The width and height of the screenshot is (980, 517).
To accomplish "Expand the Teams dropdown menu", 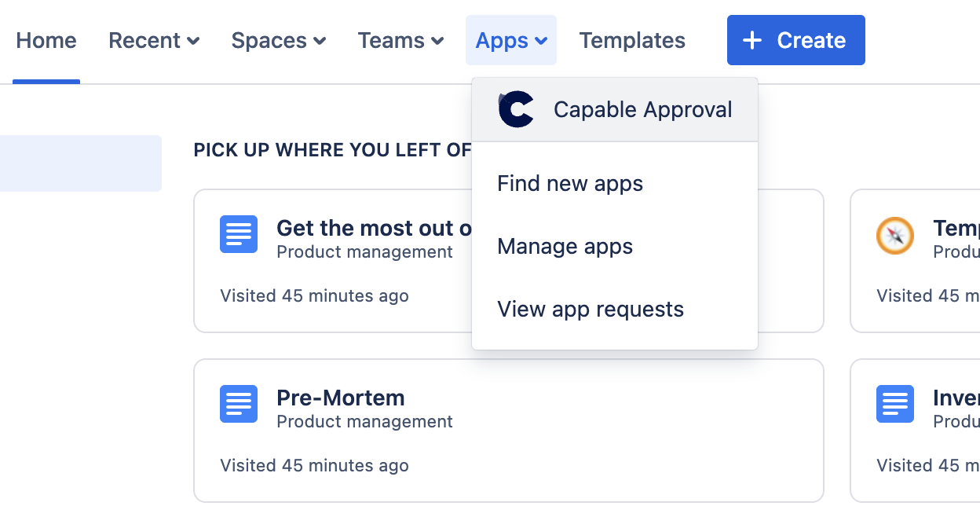I will [400, 40].
